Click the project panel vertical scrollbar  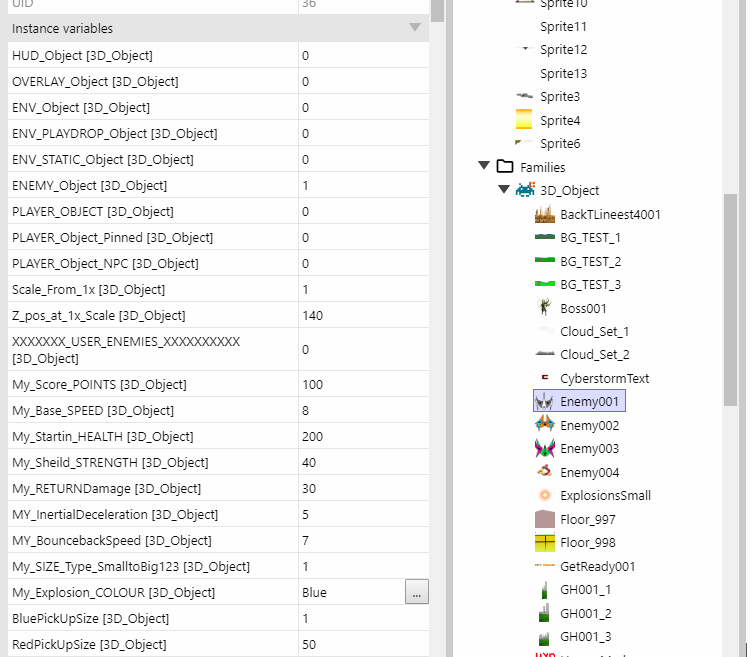point(730,300)
